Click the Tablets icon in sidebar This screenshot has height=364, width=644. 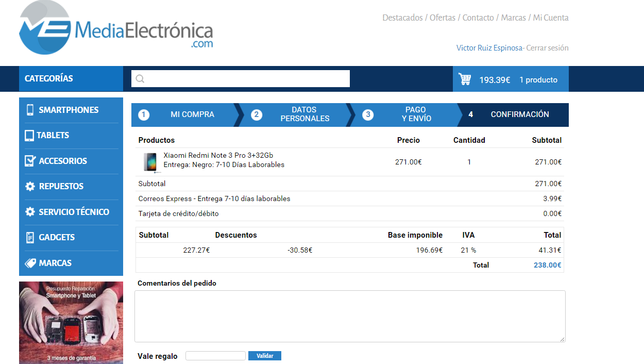tap(29, 136)
